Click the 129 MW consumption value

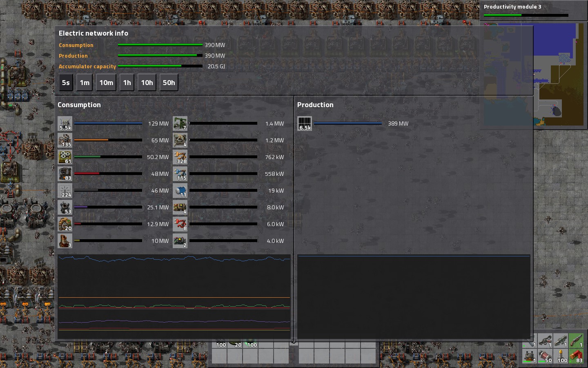[158, 123]
